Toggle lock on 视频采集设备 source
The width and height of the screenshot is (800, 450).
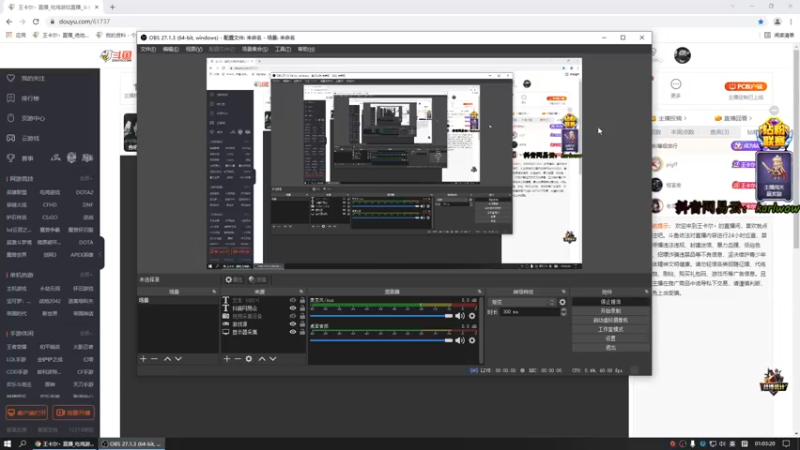(302, 316)
